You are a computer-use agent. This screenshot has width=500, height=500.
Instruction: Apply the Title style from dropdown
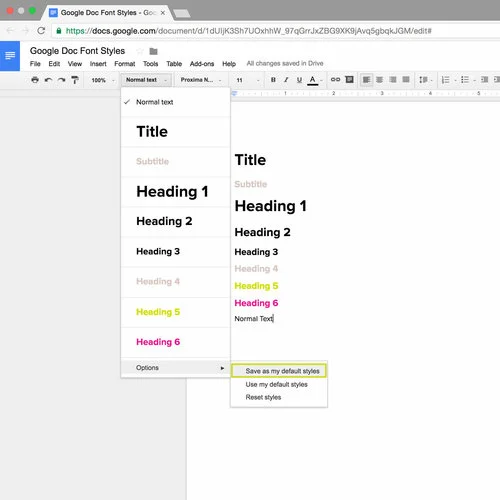tap(176, 132)
